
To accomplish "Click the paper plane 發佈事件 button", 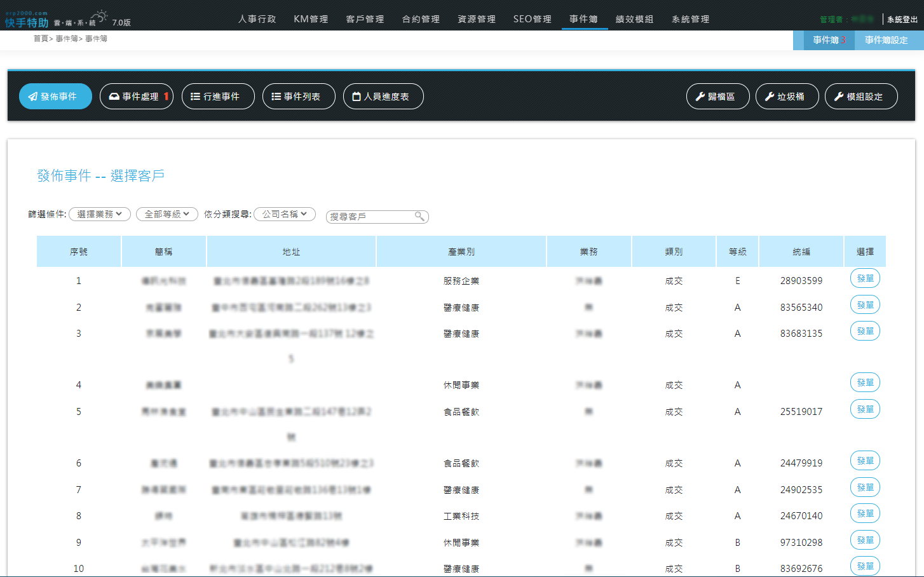I will tap(55, 97).
